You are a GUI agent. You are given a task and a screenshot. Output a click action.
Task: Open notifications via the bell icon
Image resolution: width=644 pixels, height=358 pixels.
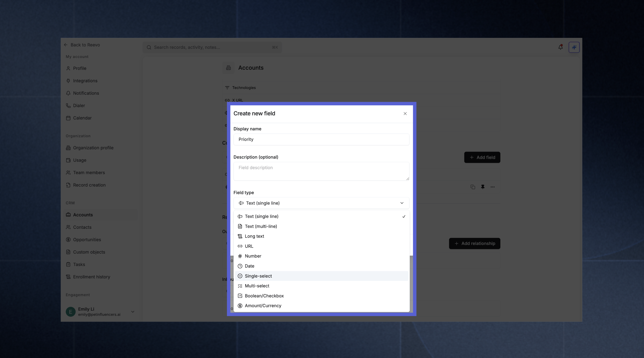[x=560, y=47]
